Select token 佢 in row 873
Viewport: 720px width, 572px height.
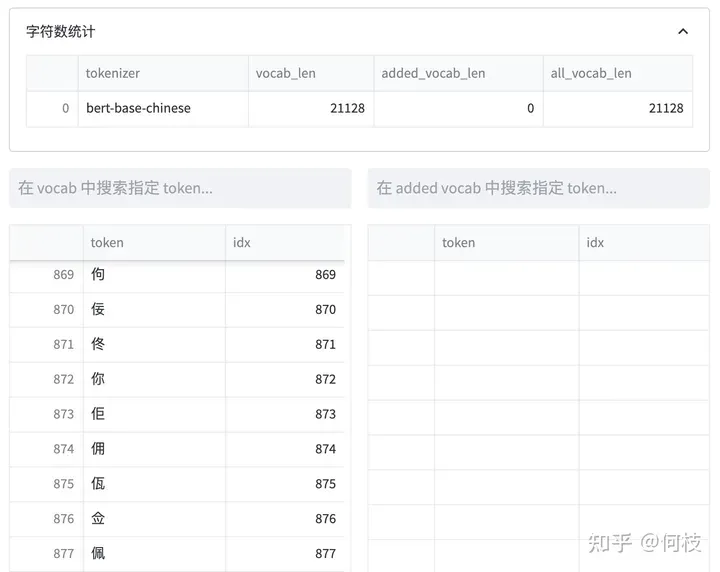tap(154, 415)
